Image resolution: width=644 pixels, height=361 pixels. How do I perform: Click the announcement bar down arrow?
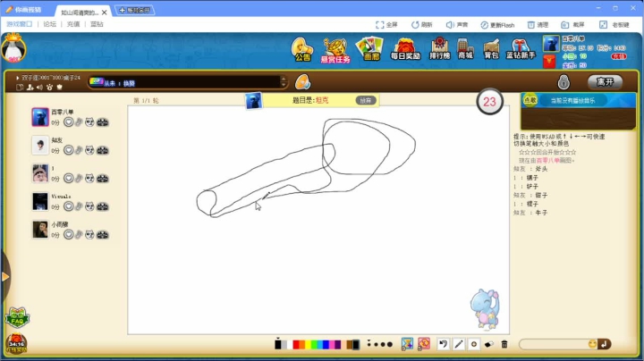[x=283, y=85]
